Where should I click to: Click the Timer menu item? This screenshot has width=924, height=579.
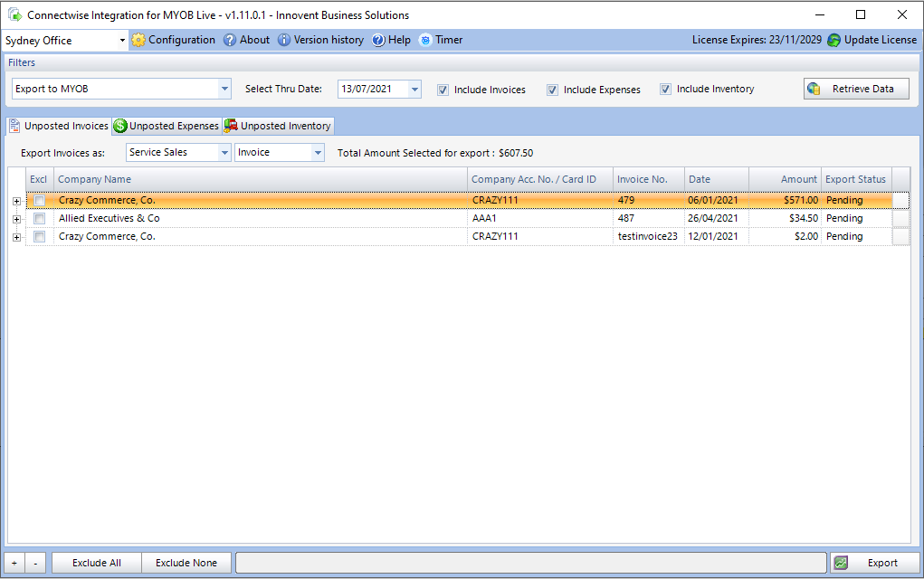(x=441, y=40)
